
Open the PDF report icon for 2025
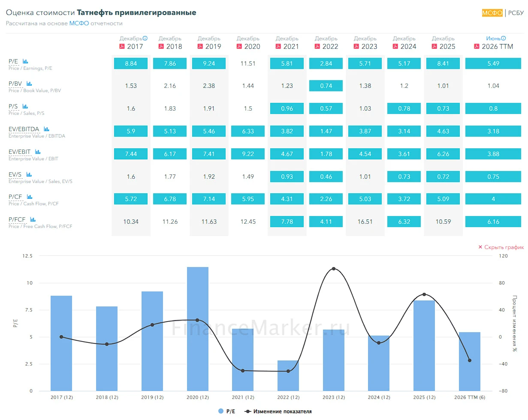[434, 46]
